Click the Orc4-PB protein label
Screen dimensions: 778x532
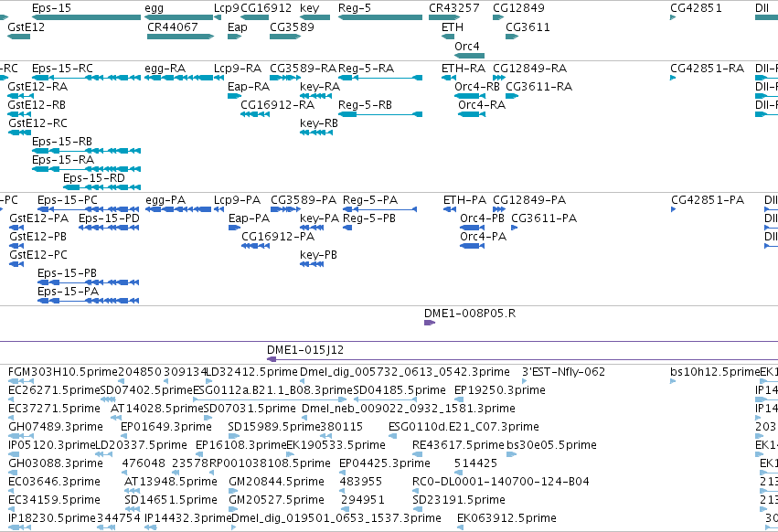point(482,218)
